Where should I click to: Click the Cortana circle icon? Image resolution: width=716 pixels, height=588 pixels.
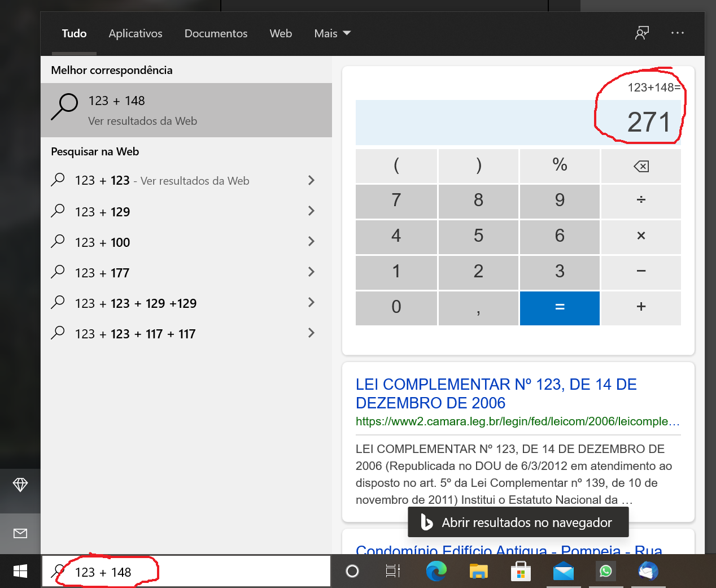click(352, 571)
